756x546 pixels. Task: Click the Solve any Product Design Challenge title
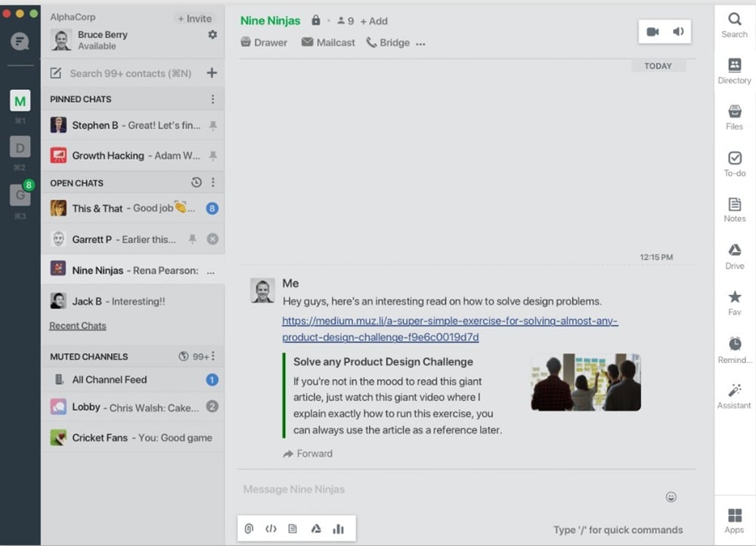383,361
